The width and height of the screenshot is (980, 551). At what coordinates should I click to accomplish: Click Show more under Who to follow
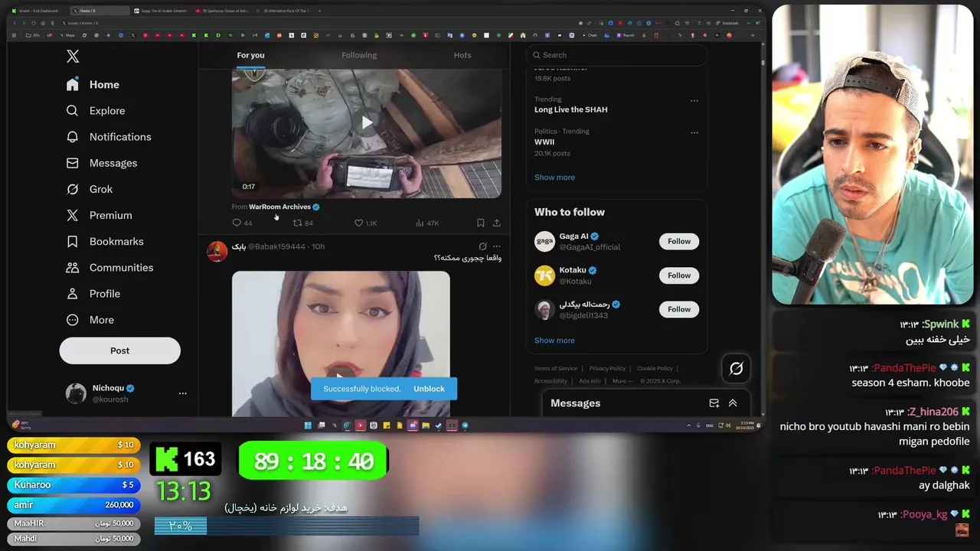[554, 341]
